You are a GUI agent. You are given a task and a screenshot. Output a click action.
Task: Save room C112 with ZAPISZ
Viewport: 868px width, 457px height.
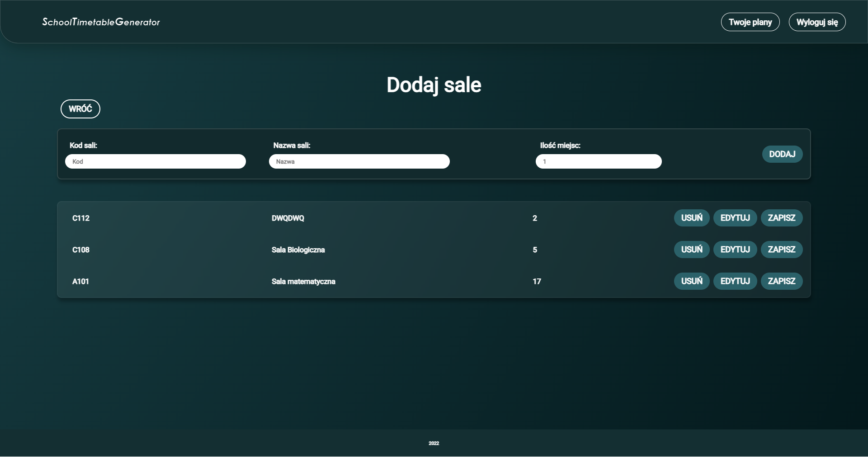tap(782, 218)
